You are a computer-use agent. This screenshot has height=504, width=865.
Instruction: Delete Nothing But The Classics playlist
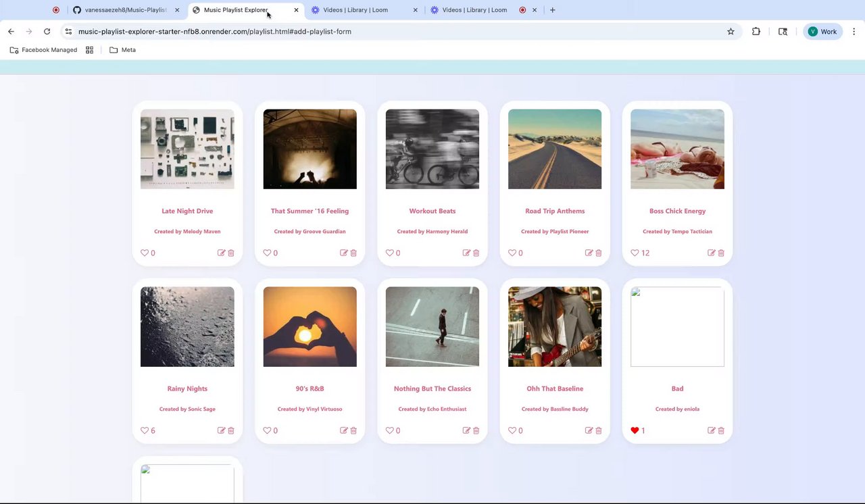coord(476,430)
